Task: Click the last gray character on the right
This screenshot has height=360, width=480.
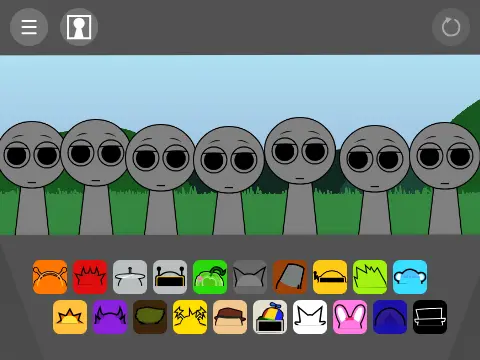Action: (445, 178)
